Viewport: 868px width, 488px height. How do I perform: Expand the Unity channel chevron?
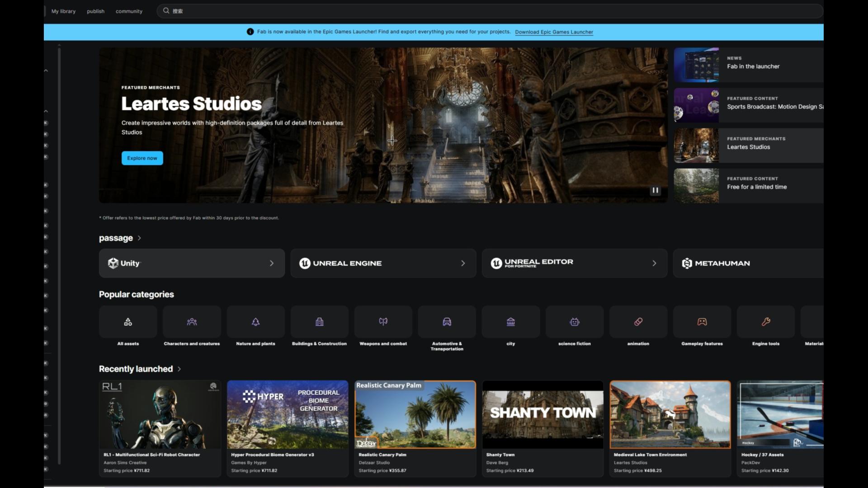(x=272, y=263)
